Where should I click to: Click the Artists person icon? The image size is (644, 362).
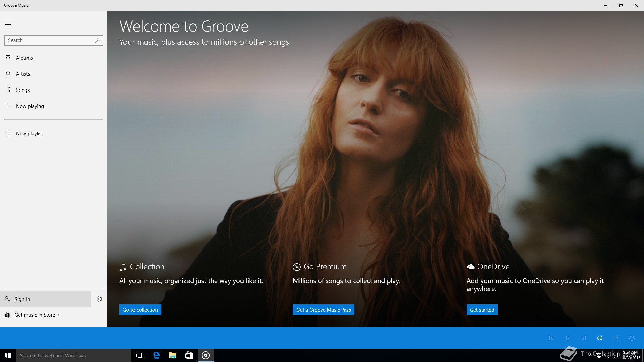[8, 74]
